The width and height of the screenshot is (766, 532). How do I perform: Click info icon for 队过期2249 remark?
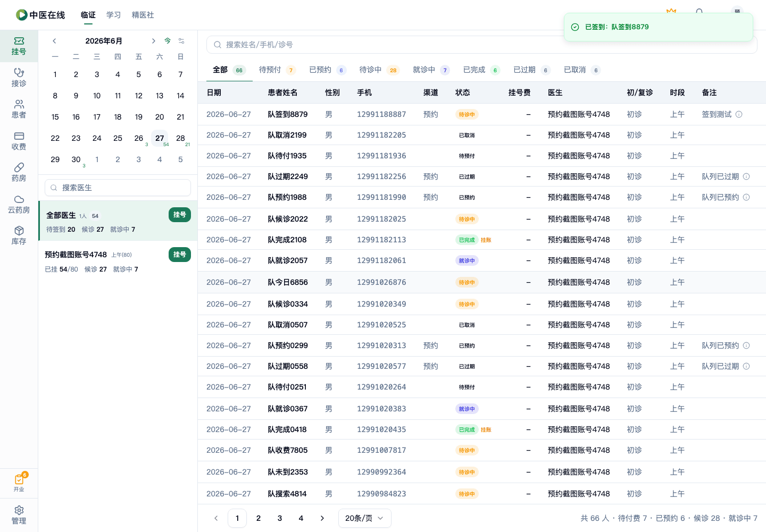click(x=746, y=176)
